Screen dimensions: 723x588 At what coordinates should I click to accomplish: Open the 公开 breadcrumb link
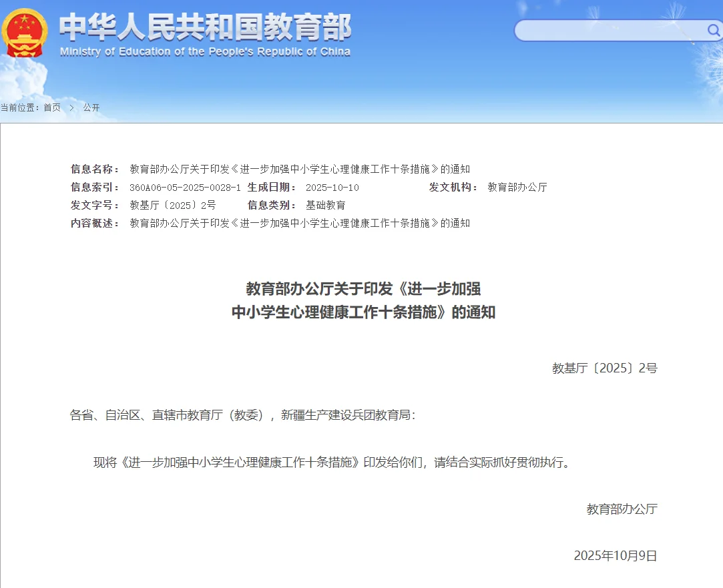(91, 107)
